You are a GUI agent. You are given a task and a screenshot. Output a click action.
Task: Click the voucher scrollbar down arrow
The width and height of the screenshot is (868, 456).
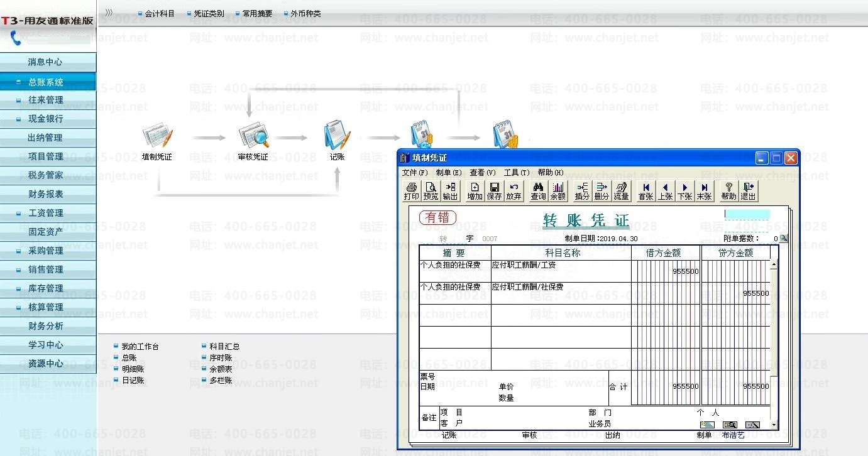[x=774, y=425]
